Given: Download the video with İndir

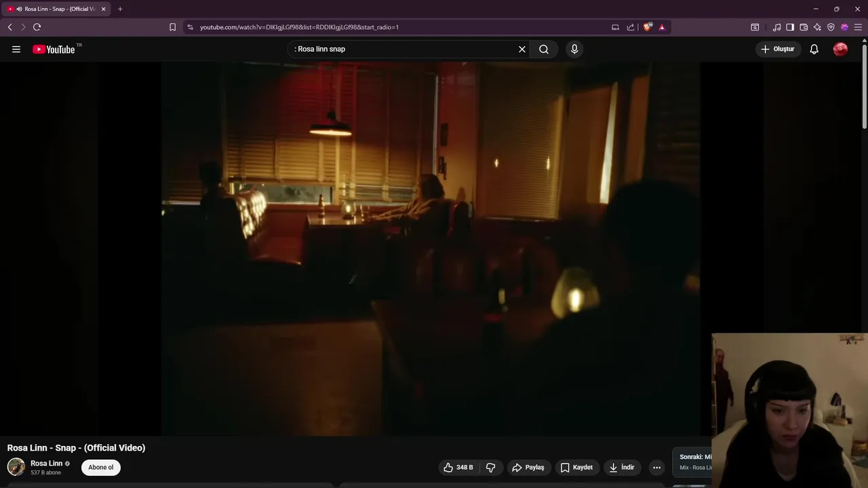Looking at the screenshot, I should click(x=622, y=468).
